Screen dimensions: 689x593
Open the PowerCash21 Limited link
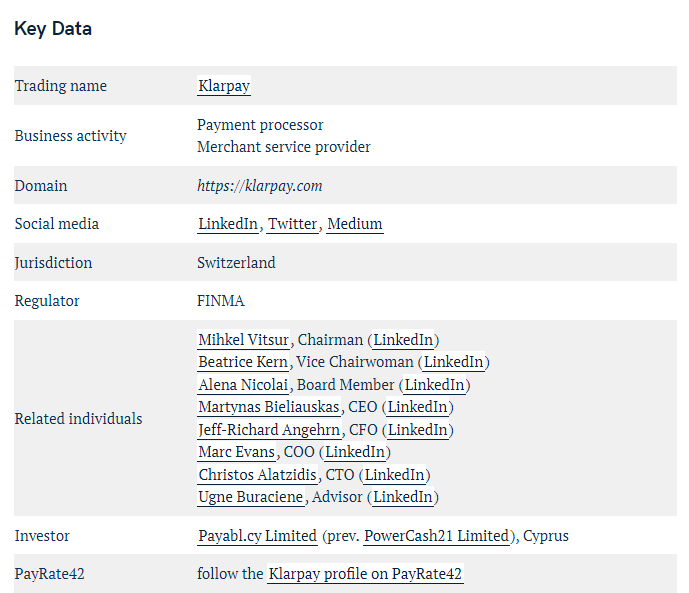point(436,536)
